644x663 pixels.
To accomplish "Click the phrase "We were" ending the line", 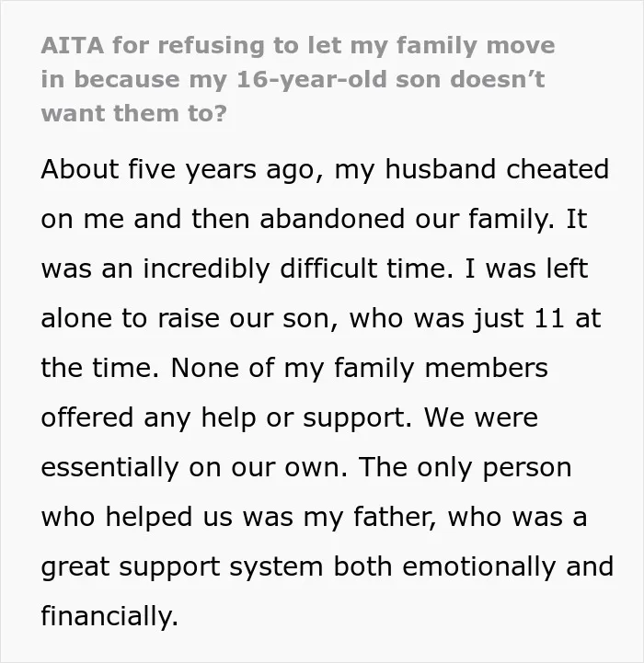I will 480,417.
